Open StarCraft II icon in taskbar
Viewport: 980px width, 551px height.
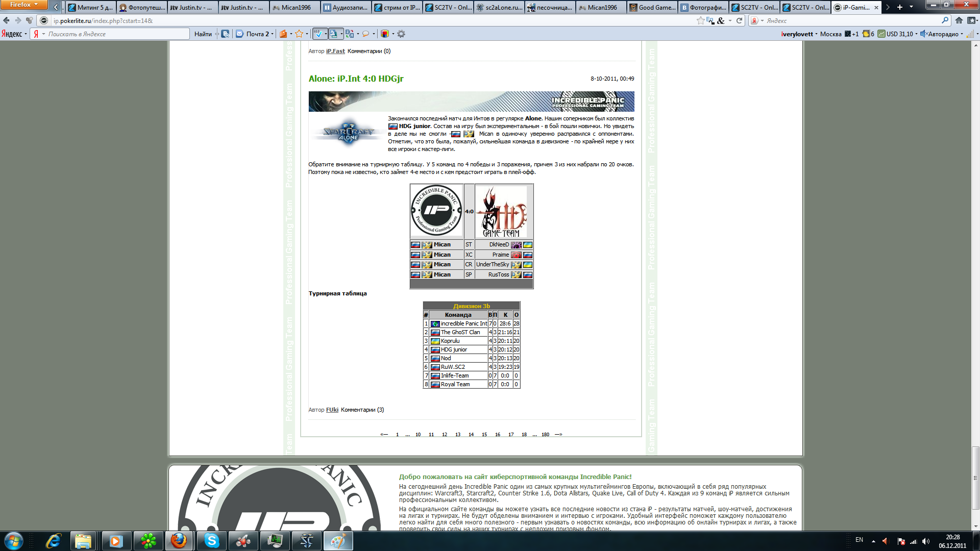click(x=306, y=540)
